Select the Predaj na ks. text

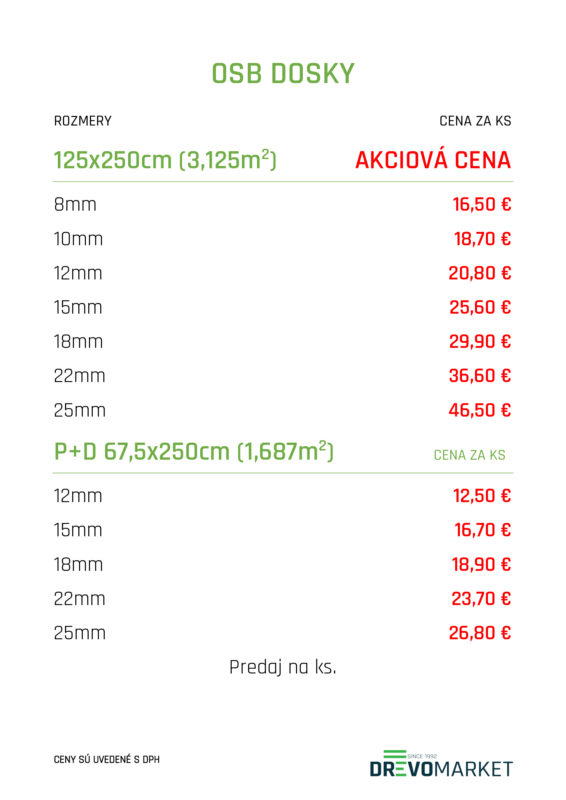pos(283,667)
